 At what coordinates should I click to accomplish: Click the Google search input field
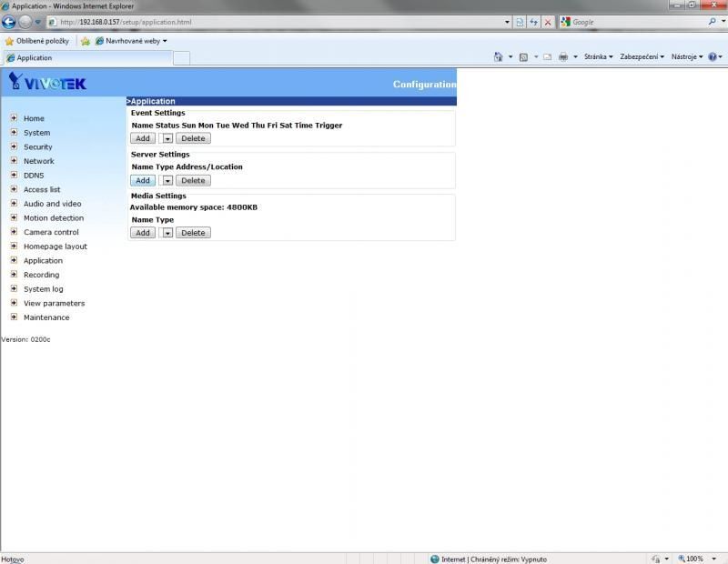point(632,22)
